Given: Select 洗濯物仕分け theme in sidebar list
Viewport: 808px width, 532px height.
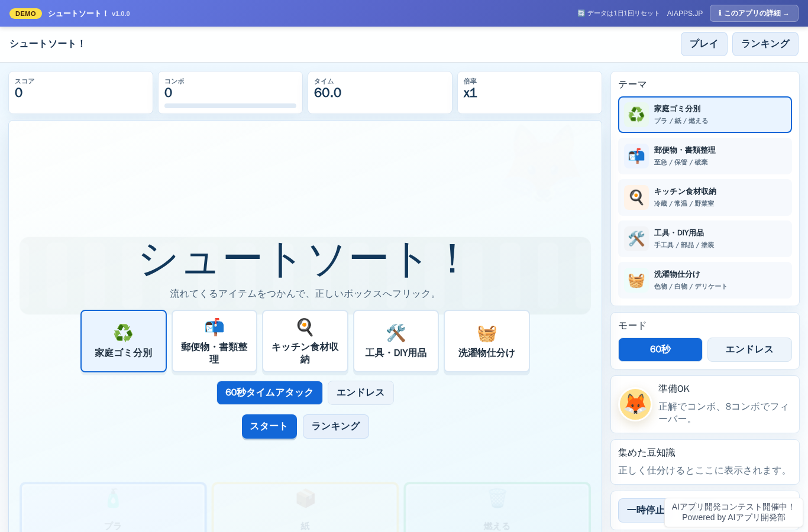Looking at the screenshot, I should 705,280.
